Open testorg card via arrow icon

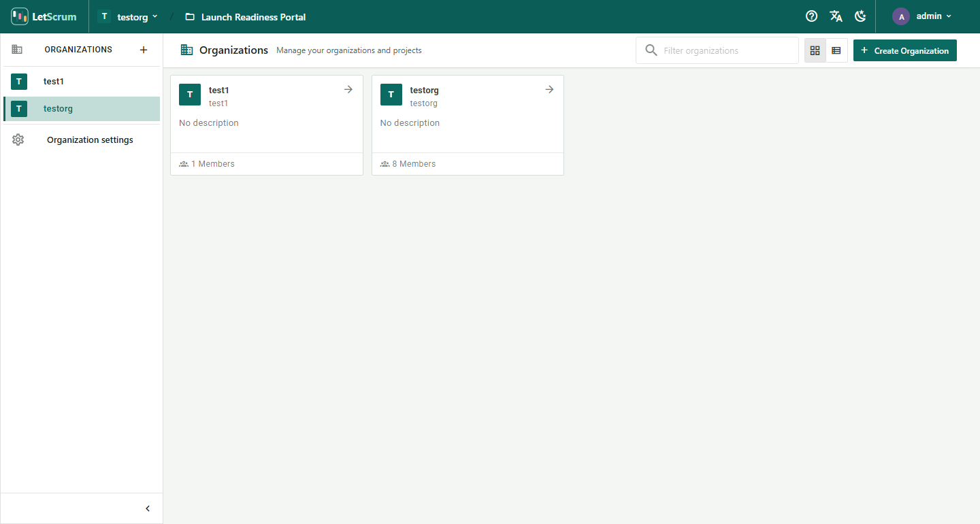tap(549, 90)
